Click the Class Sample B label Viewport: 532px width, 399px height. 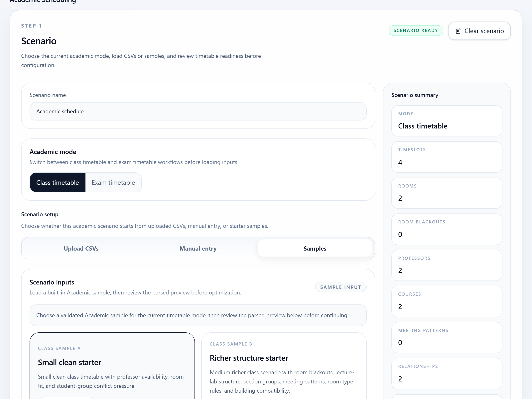coord(231,344)
